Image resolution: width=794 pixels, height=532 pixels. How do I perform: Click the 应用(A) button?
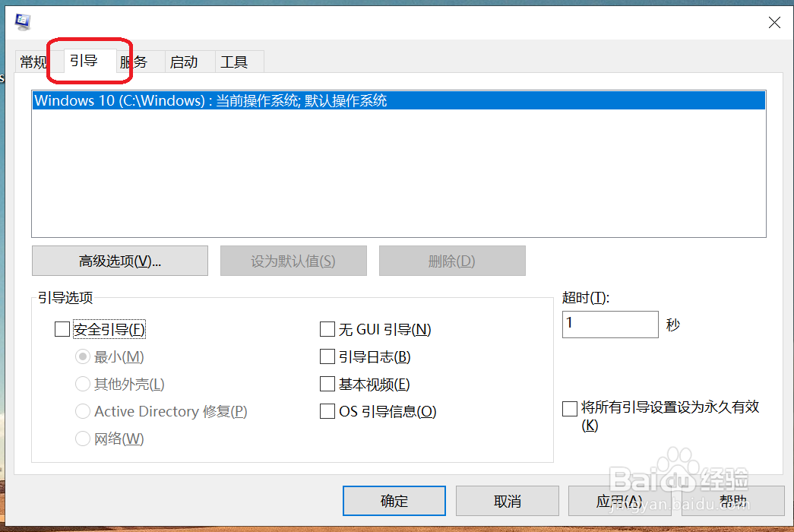coord(620,501)
